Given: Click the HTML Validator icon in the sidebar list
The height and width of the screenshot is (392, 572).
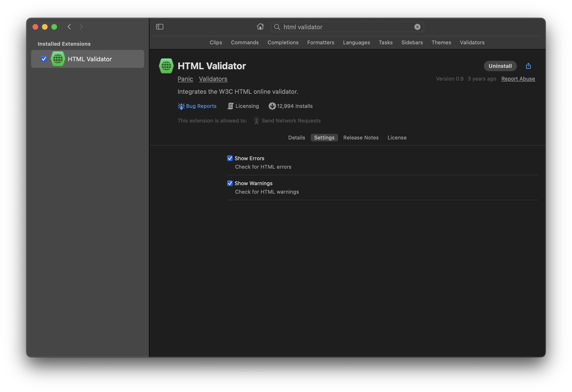Looking at the screenshot, I should [58, 59].
